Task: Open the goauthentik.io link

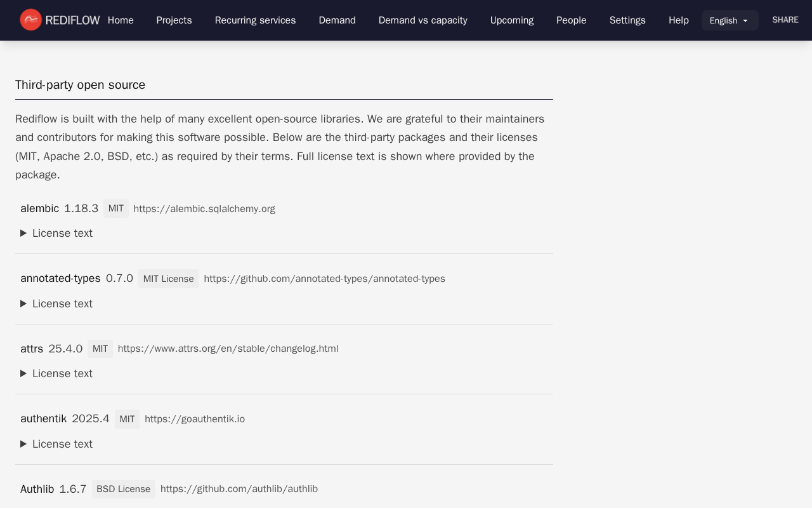Action: (195, 418)
